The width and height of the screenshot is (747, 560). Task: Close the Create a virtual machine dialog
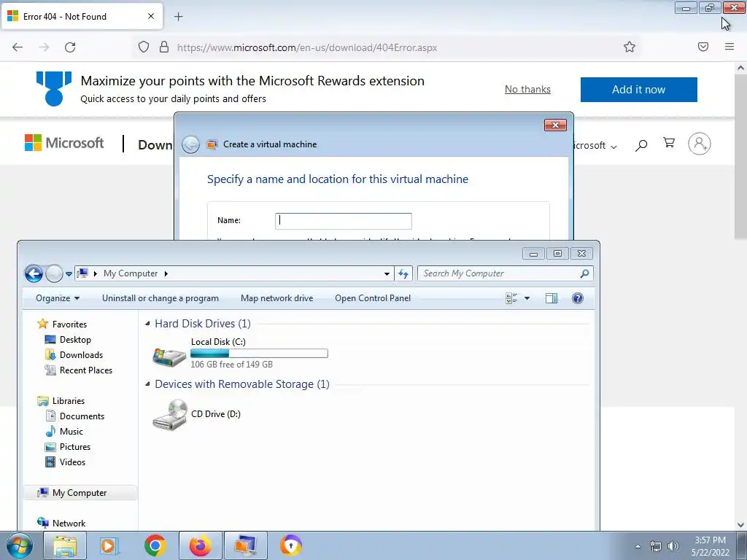(x=555, y=125)
